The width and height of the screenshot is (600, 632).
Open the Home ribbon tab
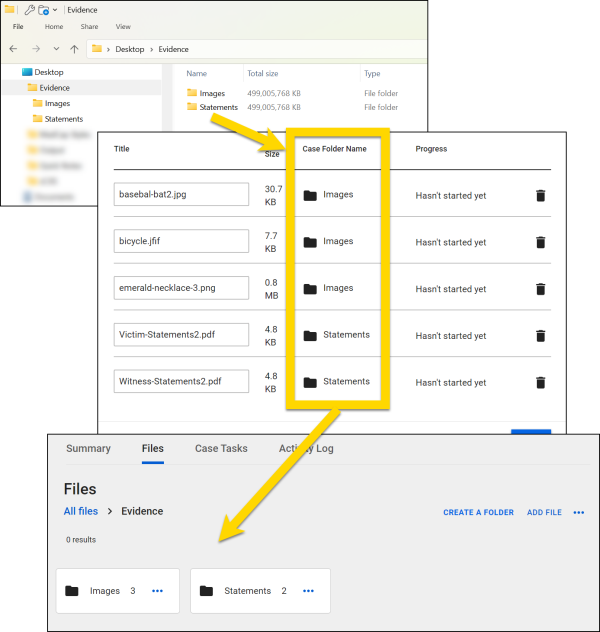point(54,27)
